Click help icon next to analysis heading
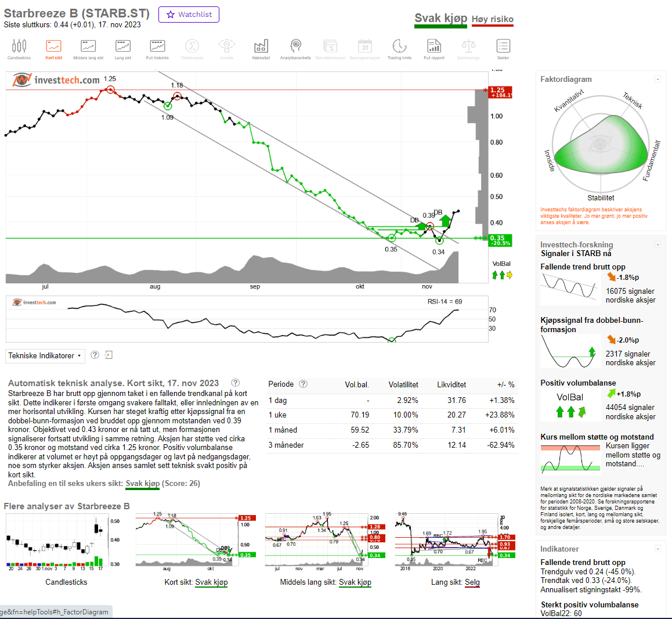This screenshot has height=619, width=672. coord(235,383)
